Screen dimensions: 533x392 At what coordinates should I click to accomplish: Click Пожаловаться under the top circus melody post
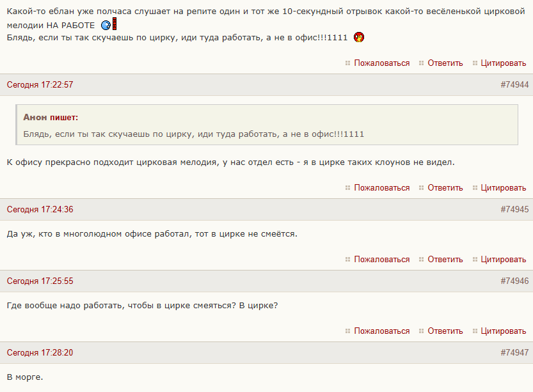tap(381, 63)
